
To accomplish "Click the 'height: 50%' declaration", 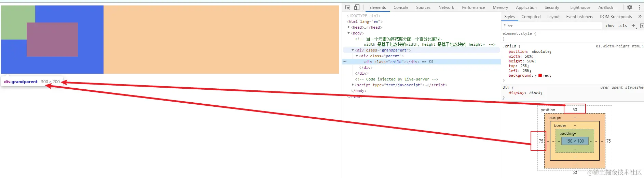I will 522,61.
